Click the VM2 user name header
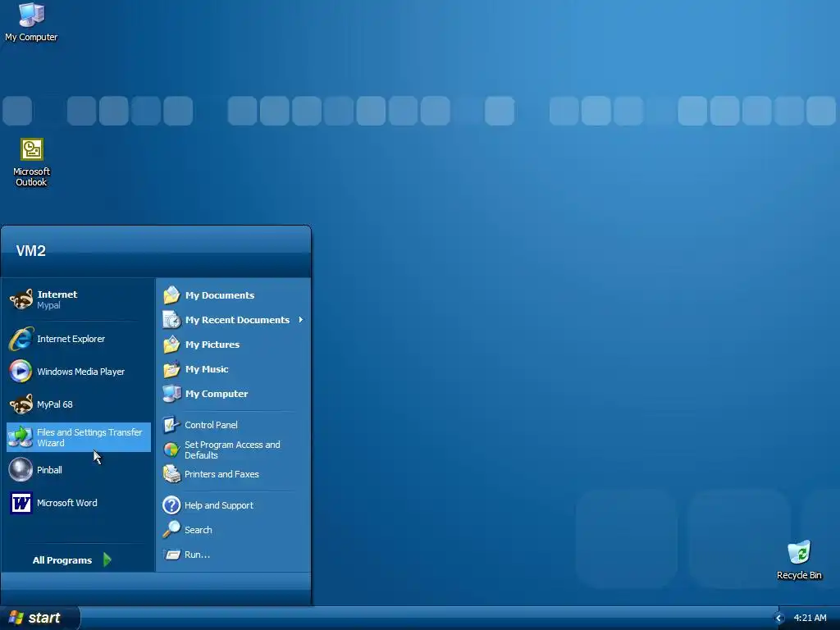The image size is (840, 630). point(30,251)
